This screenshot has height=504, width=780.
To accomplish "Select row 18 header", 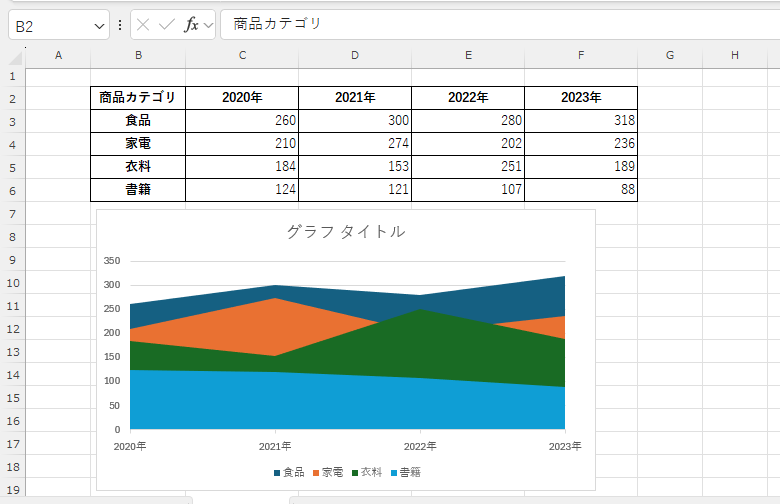I will (12, 467).
